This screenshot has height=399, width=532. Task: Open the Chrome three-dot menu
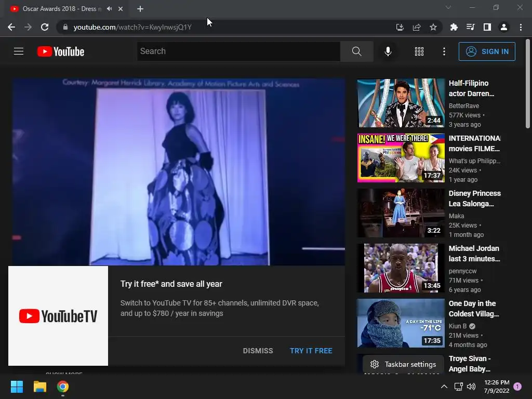tap(521, 27)
